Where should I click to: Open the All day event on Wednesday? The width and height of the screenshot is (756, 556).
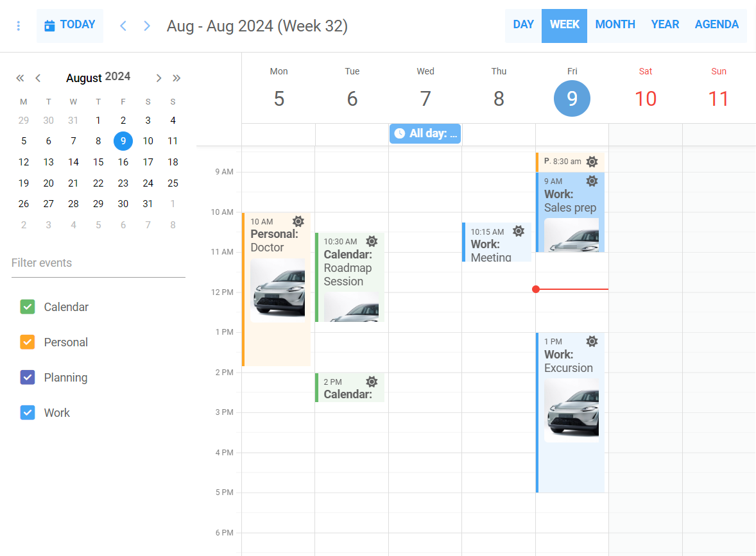(425, 133)
